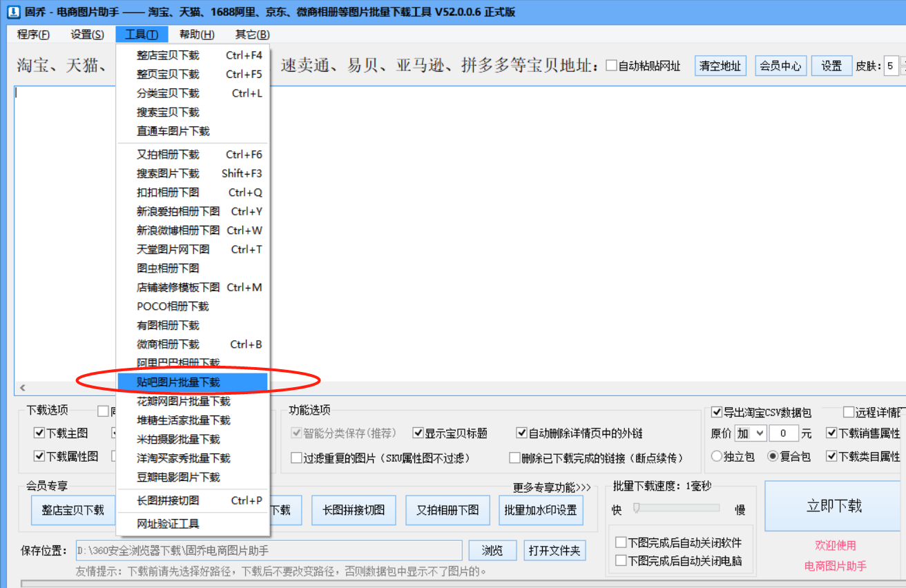This screenshot has height=588, width=906.
Task: Choose 微商相册下载 menu entry
Action: 193,344
